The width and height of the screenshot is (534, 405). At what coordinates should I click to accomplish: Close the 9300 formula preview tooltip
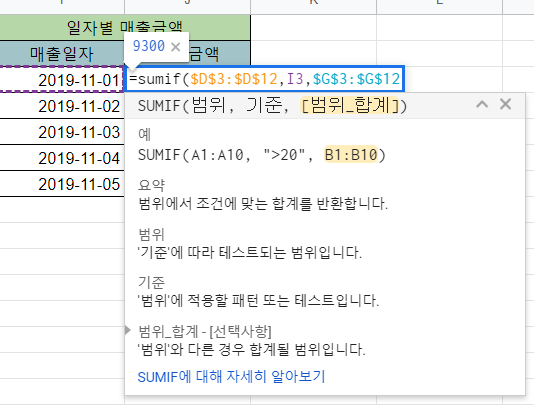click(x=176, y=47)
